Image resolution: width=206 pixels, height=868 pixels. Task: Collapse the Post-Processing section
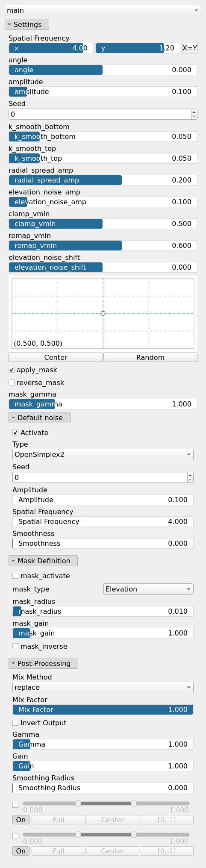click(43, 663)
